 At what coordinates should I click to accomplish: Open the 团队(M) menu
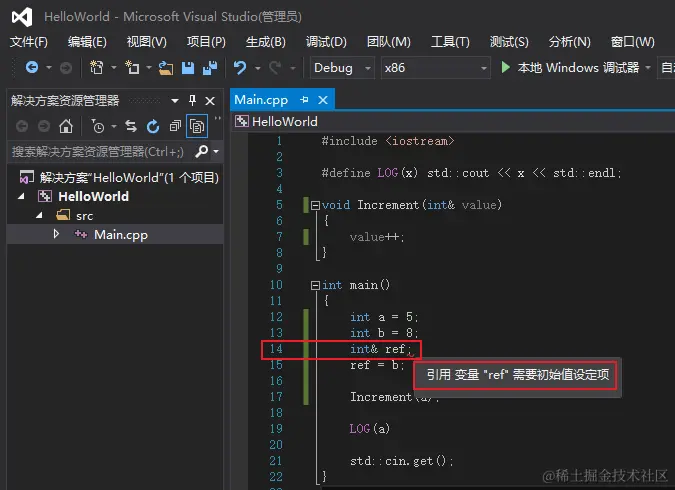(389, 42)
